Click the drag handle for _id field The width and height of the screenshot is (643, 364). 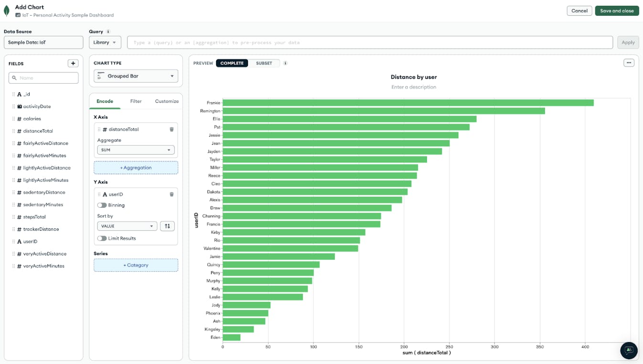click(13, 94)
